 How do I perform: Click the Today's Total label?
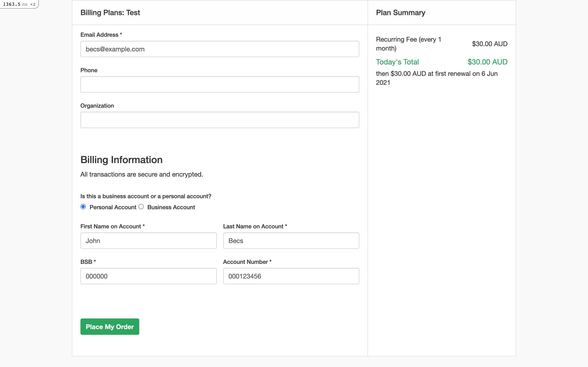[397, 62]
